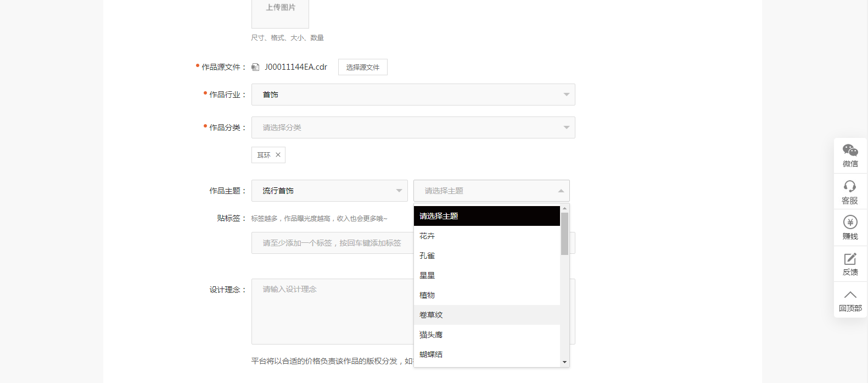Choose 星星 from the theme list
The height and width of the screenshot is (383, 868).
coord(487,275)
